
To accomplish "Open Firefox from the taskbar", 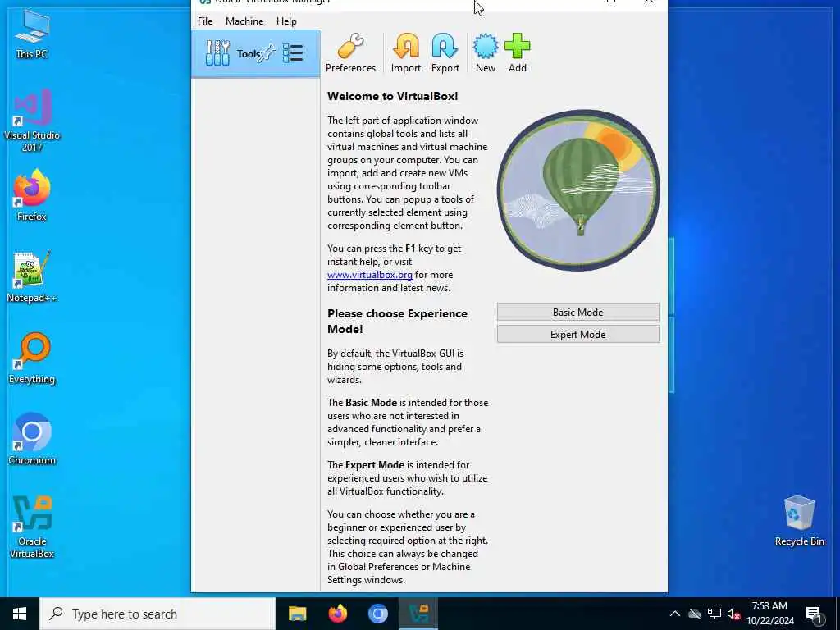I will coord(337,614).
